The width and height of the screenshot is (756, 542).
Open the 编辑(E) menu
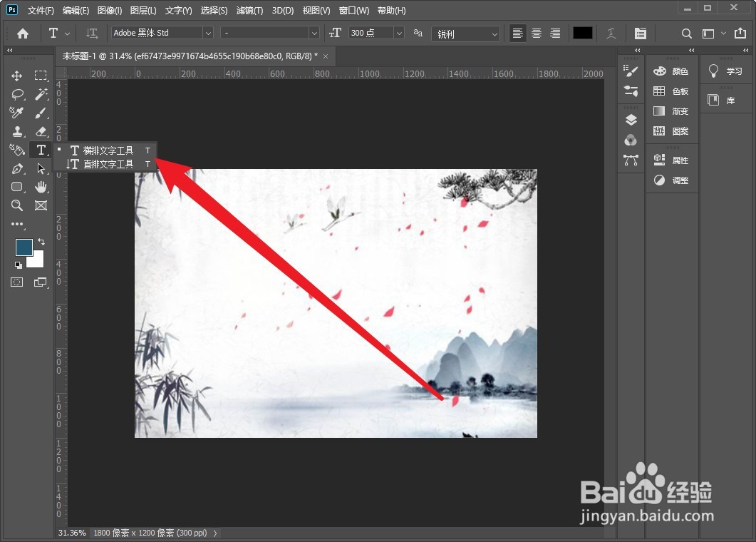pyautogui.click(x=76, y=10)
